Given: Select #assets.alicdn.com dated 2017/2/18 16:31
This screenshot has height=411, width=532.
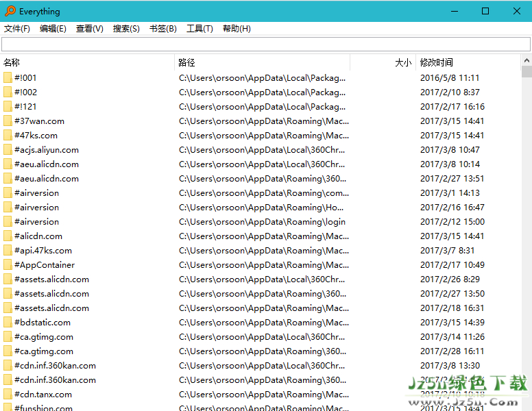Looking at the screenshot, I should tap(51, 308).
